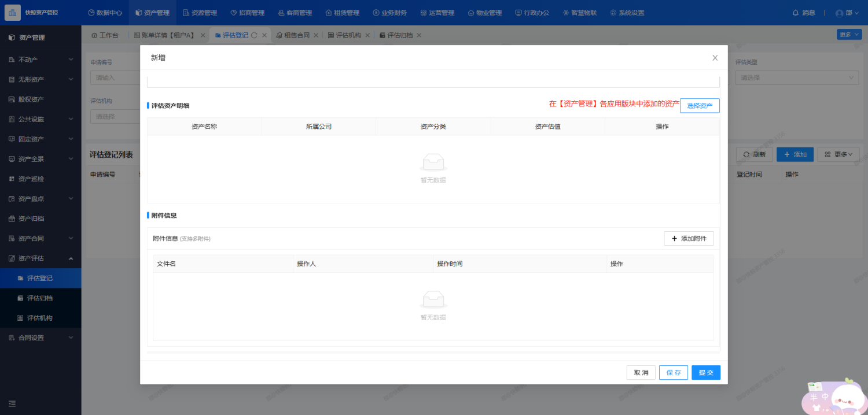Open the 租赁管理 top menu
This screenshot has height=415, width=868.
[342, 13]
